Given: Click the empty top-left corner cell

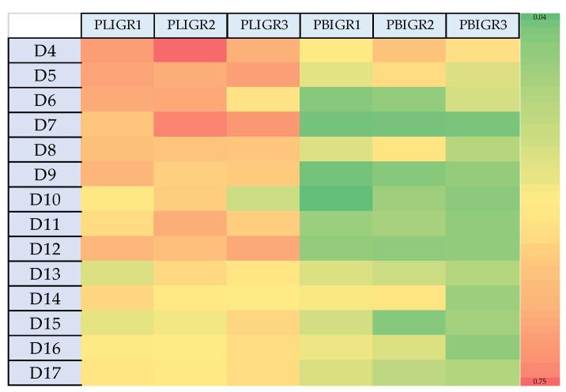Looking at the screenshot, I should click(x=44, y=25).
